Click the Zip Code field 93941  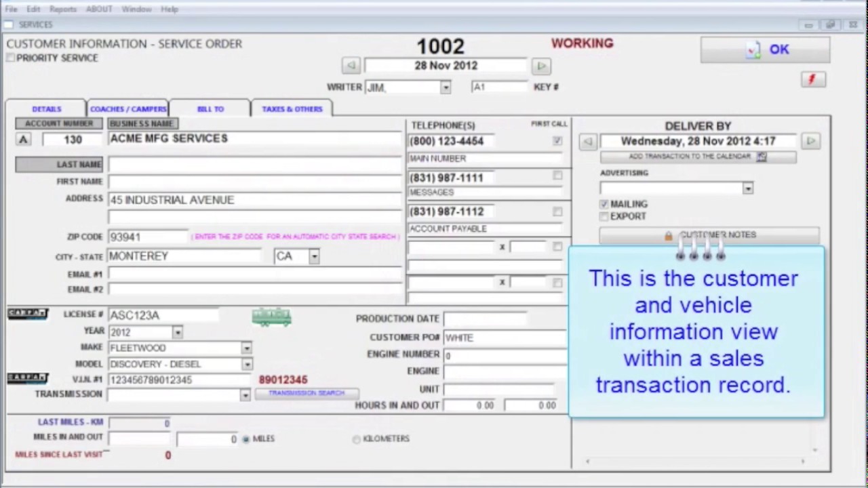point(148,237)
